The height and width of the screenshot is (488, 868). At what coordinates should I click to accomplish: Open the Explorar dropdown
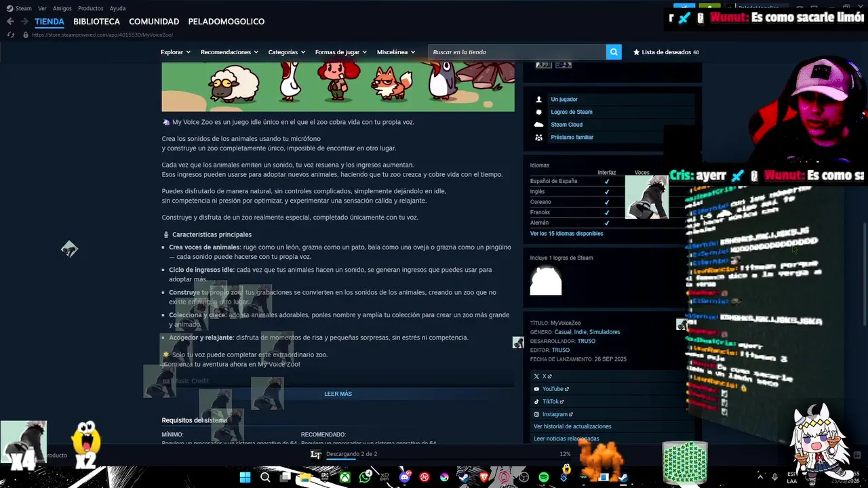coord(175,52)
